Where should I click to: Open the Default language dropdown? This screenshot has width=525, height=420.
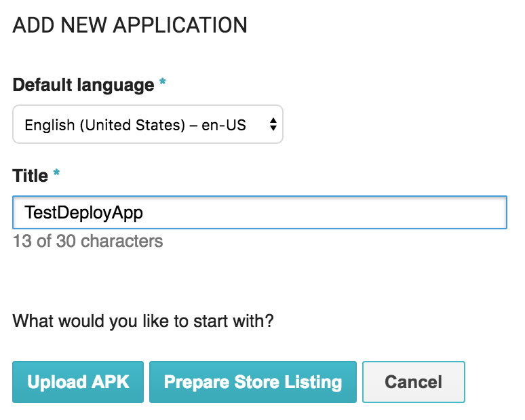(x=147, y=124)
